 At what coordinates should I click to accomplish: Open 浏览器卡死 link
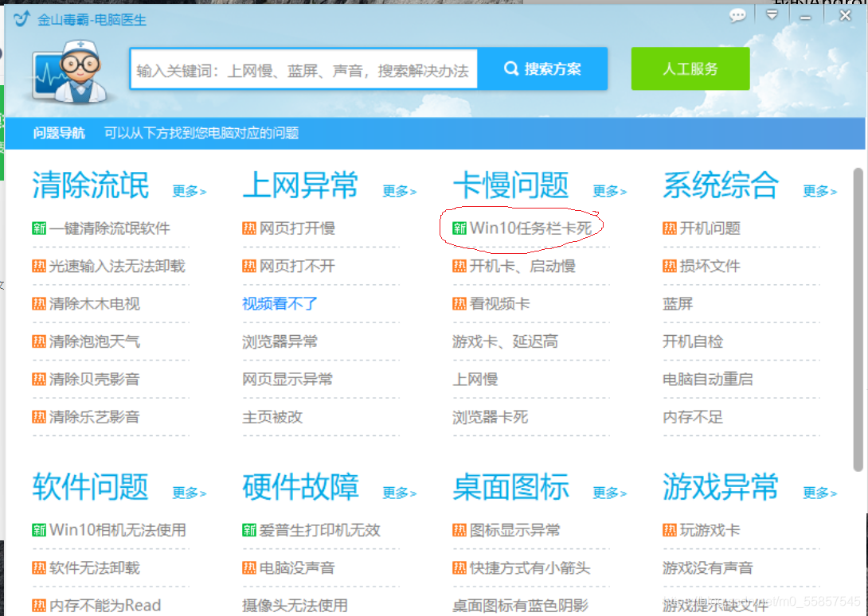pos(490,417)
